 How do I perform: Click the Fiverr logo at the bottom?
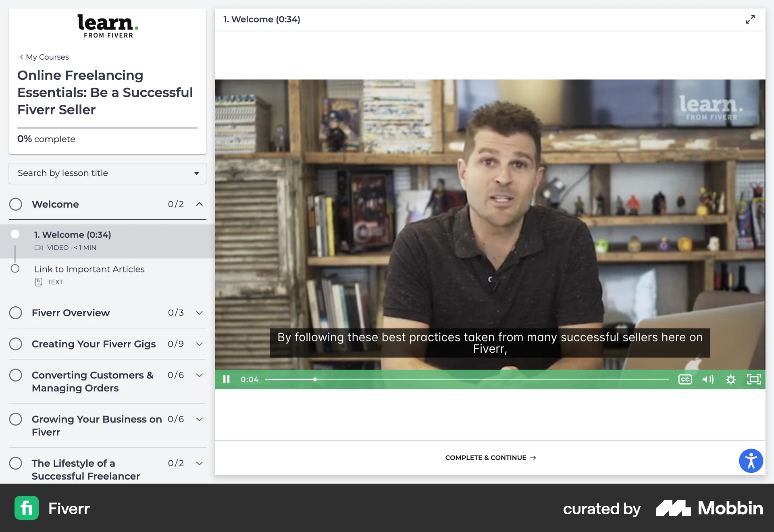click(x=26, y=508)
